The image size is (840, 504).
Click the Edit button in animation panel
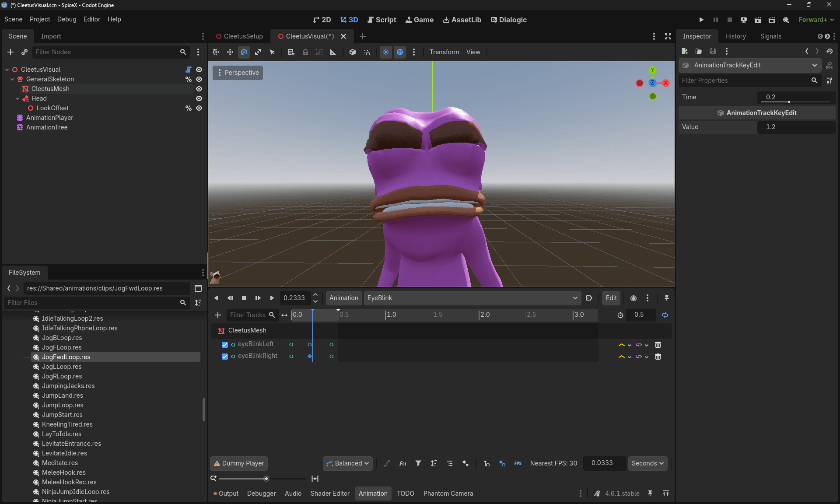[x=611, y=298]
